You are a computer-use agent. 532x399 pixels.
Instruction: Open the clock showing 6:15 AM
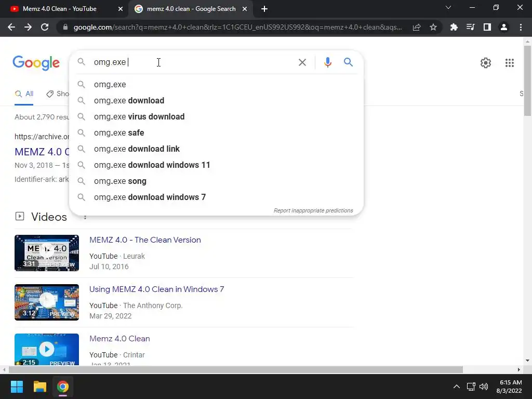pos(509,387)
